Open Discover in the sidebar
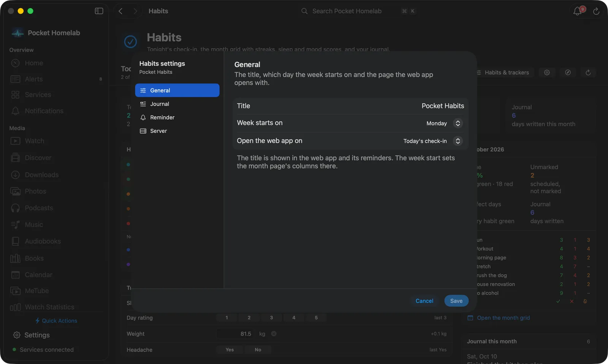Screen dimensions: 608x364 pos(56,158)
